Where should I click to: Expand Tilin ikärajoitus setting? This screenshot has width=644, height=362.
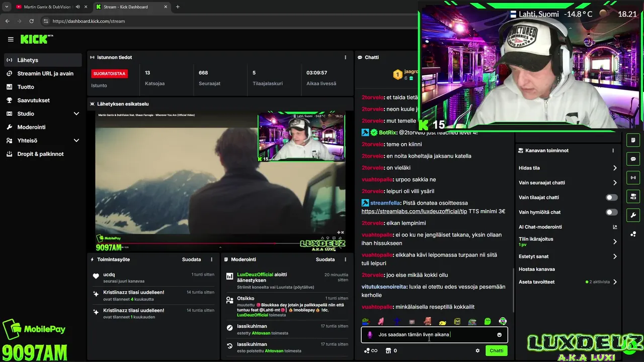pos(615,241)
